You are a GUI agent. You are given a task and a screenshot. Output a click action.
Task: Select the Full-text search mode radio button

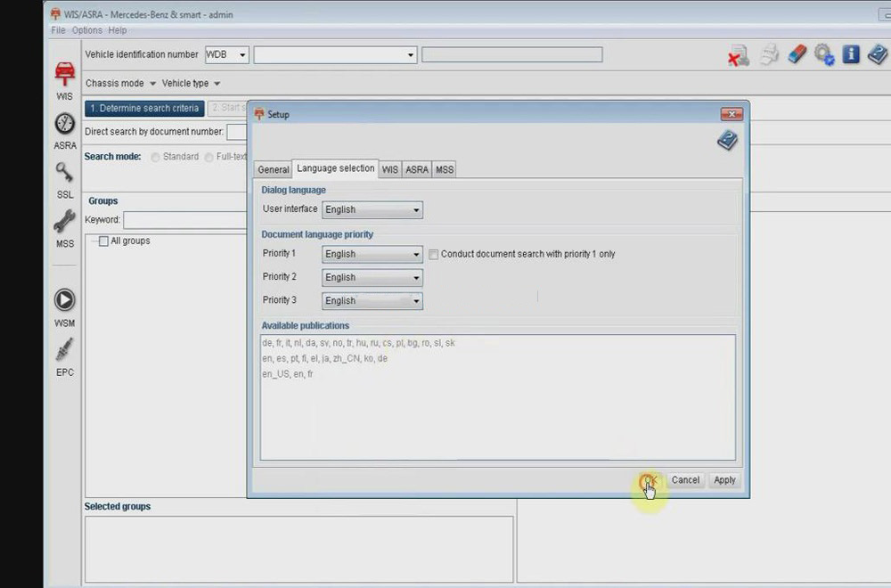pyautogui.click(x=208, y=158)
